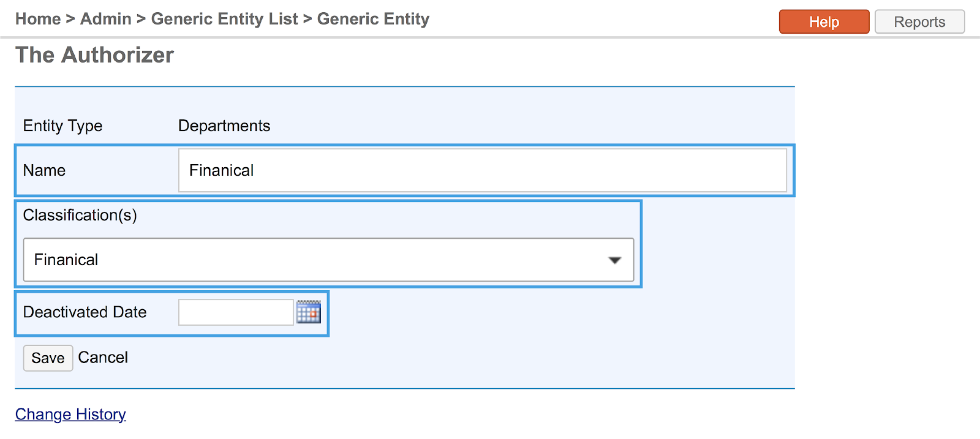Image resolution: width=980 pixels, height=439 pixels.
Task: Click The Authorizer page heading
Action: [95, 55]
